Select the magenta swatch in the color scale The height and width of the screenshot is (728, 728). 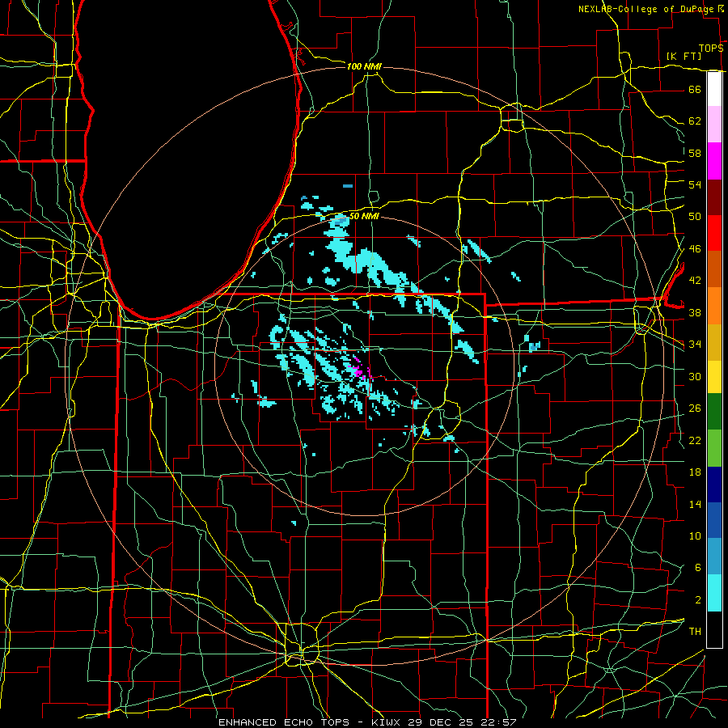point(714,161)
